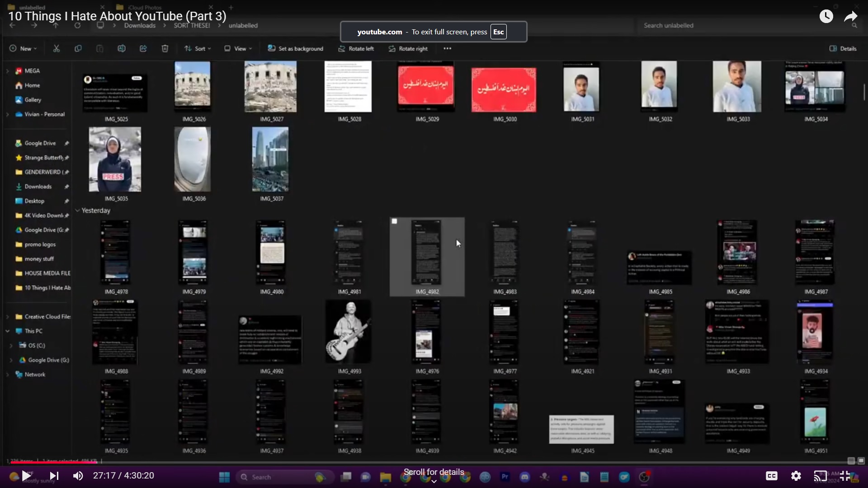Tick the checkbox on IMG_4982
868x488 pixels.
[x=394, y=221]
